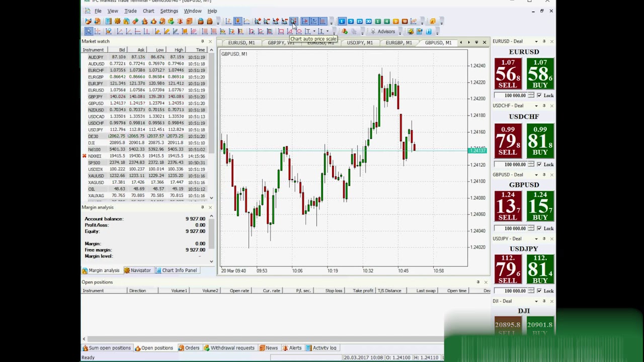
Task: Open the News tab
Action: click(268, 348)
